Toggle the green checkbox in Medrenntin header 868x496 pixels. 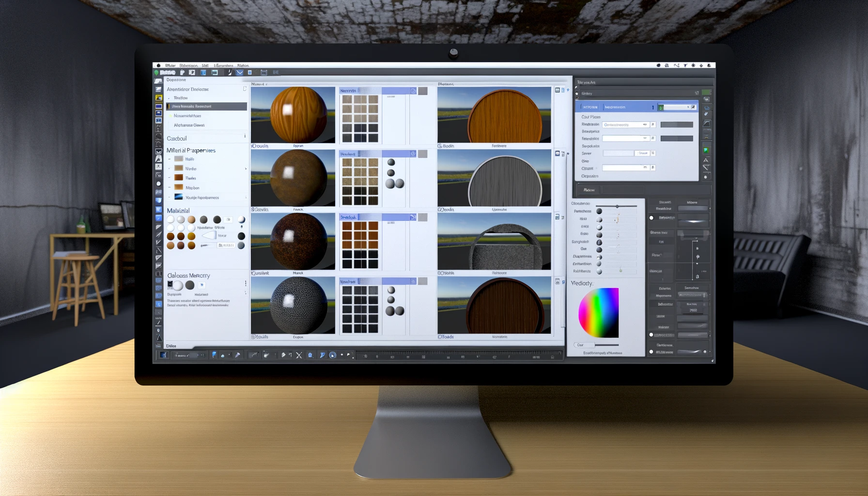661,108
